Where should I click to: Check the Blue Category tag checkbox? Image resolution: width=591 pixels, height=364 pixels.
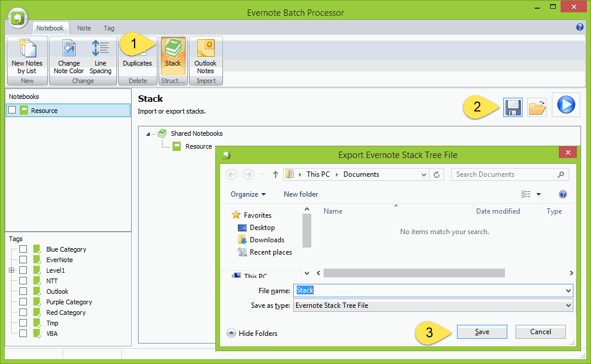23,249
